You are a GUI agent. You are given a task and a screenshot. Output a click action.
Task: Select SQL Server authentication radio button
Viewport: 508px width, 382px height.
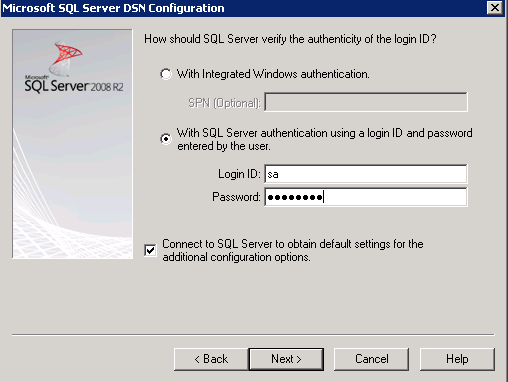(x=166, y=138)
